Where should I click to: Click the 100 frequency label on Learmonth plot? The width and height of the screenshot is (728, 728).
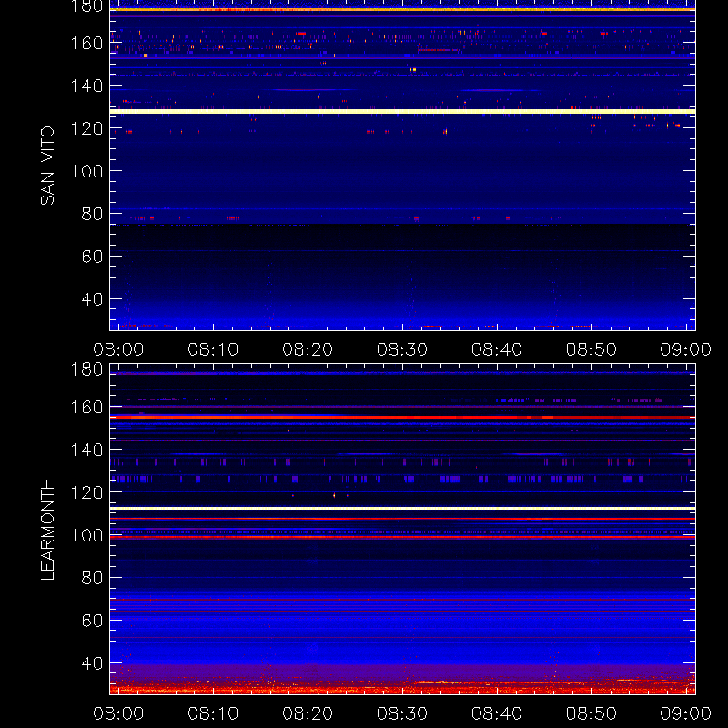coord(86,535)
